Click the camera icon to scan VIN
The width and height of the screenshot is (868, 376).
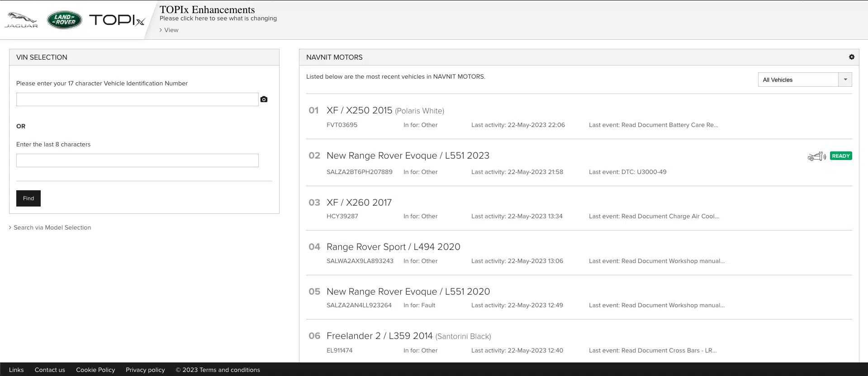(x=264, y=99)
